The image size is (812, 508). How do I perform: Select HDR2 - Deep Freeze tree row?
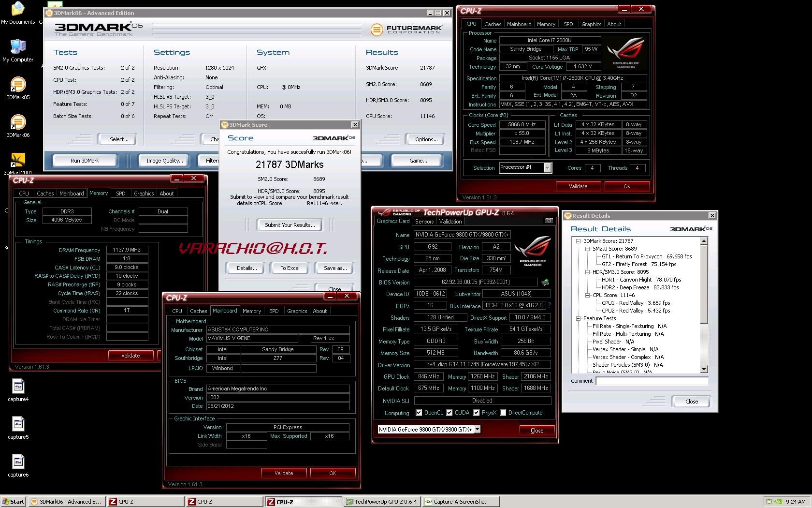coord(640,287)
